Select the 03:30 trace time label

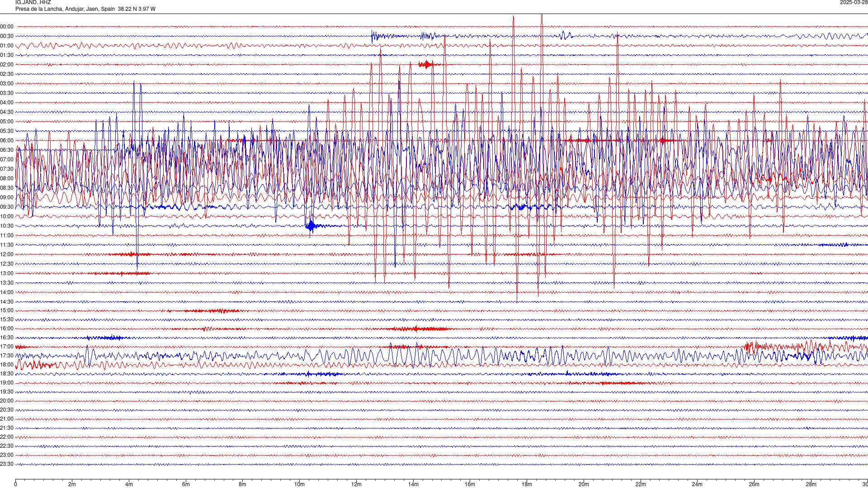click(7, 93)
